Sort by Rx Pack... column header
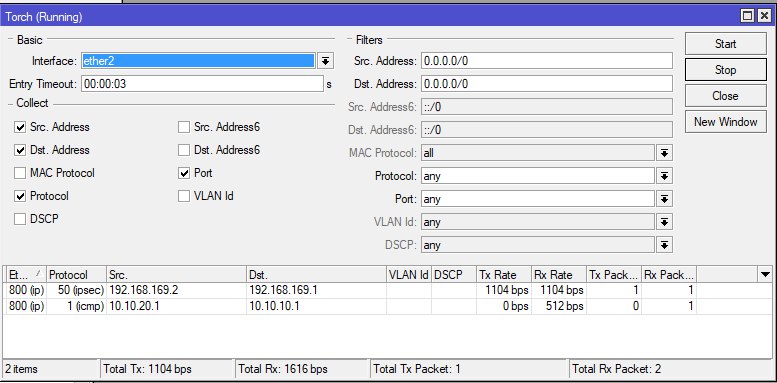The image size is (777, 383). tap(669, 274)
